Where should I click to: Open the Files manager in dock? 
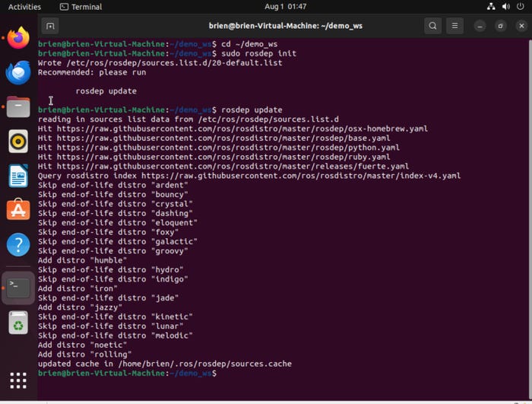tap(18, 107)
